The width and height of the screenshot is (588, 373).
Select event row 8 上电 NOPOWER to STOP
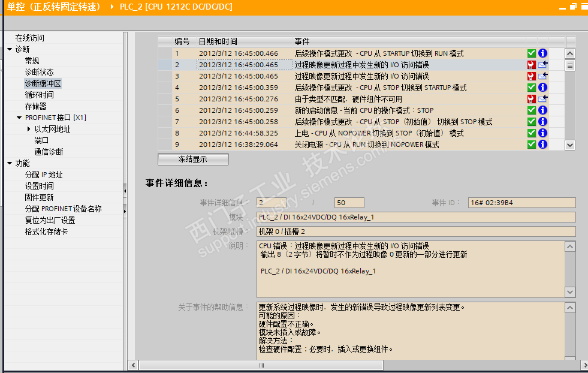click(x=353, y=133)
